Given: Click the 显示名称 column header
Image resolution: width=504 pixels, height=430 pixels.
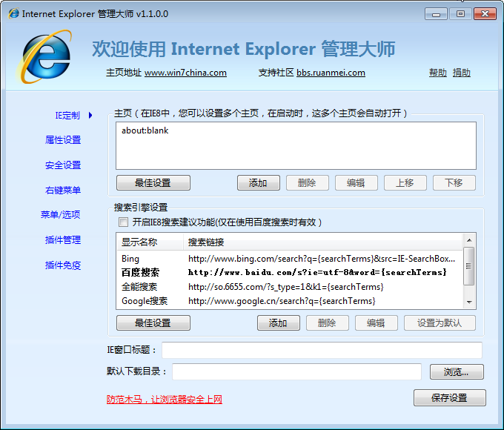Looking at the screenshot, I should 150,242.
